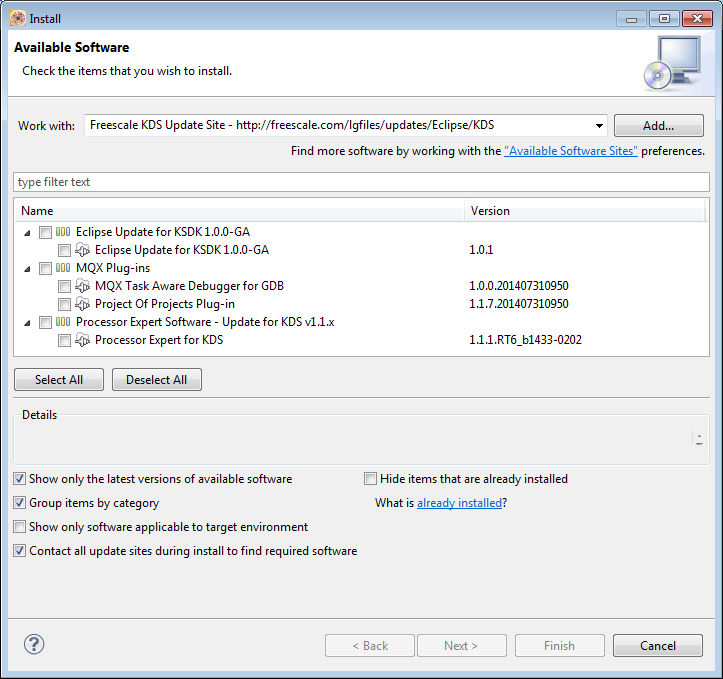Click the install wizard computer and disc image
The width and height of the screenshot is (723, 679).
[x=673, y=63]
